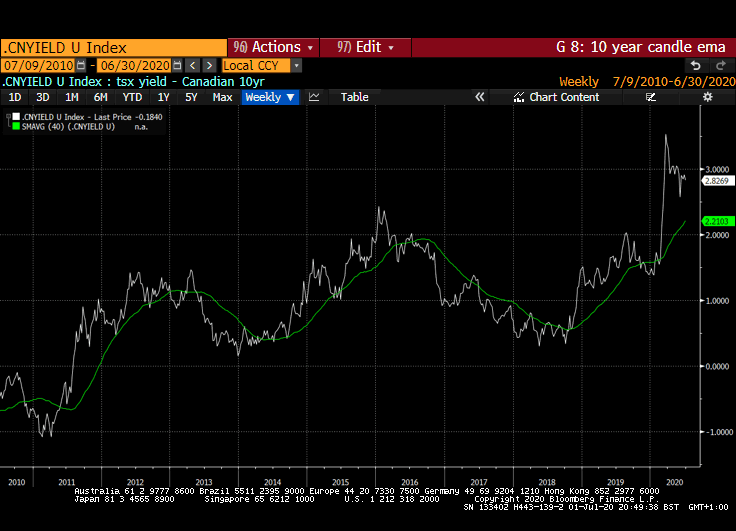Select the 5Y range tab
The image size is (736, 531).
[191, 97]
